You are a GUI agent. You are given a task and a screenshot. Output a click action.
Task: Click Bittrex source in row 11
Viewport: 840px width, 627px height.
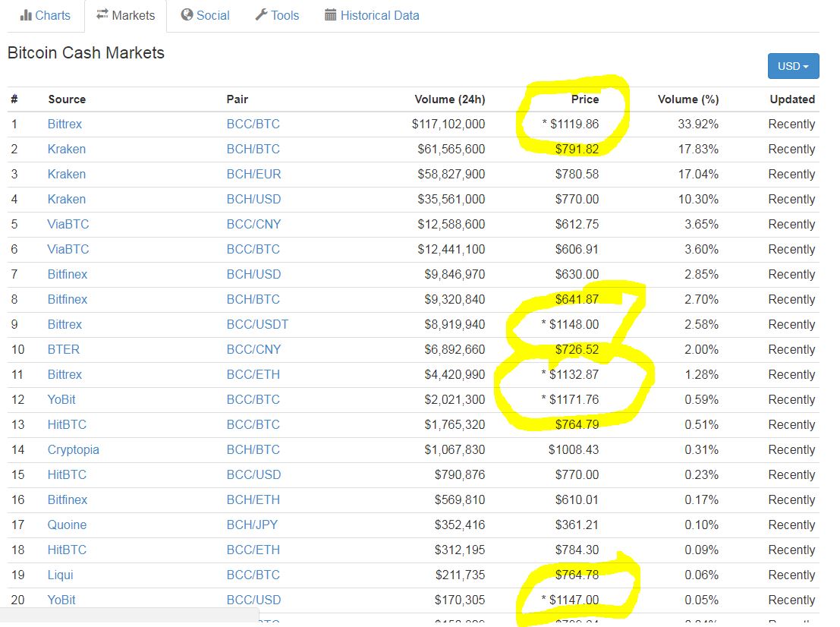tap(64, 374)
